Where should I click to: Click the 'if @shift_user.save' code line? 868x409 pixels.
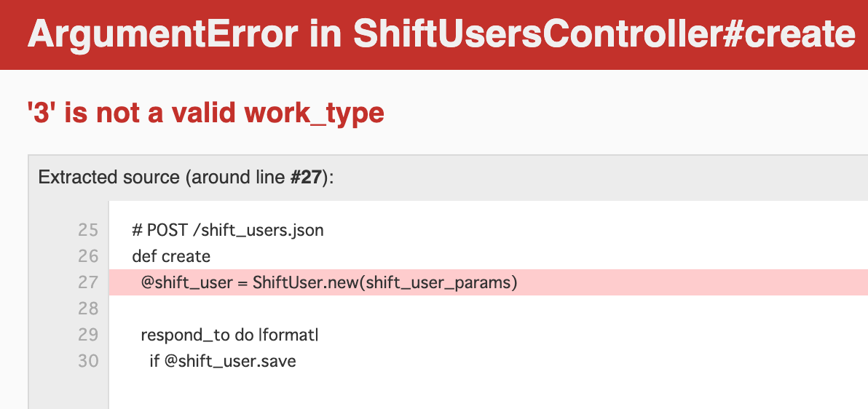(x=223, y=361)
